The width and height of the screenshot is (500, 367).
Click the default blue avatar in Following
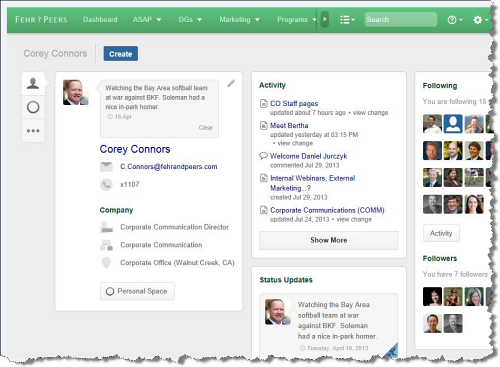[453, 124]
